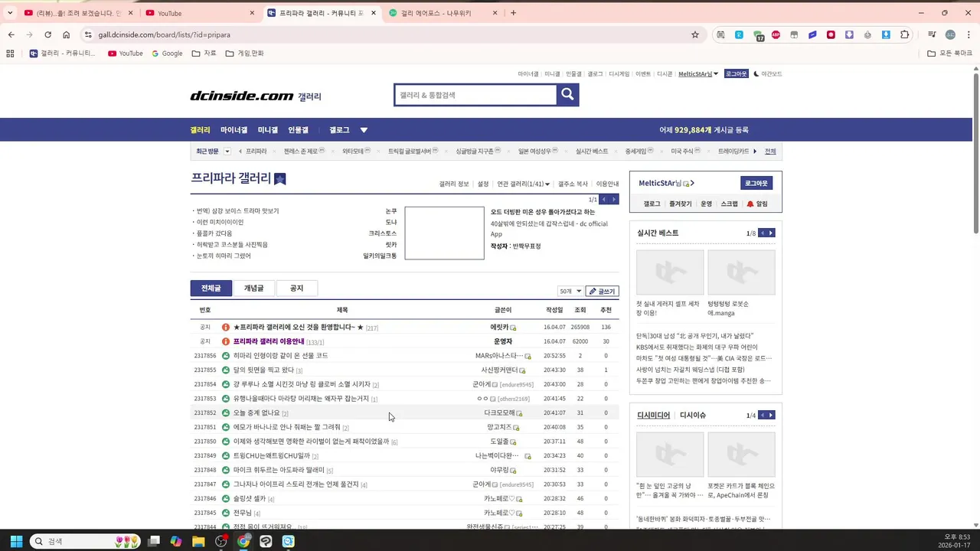The width and height of the screenshot is (980, 551).
Task: Click the Windows taskbar 검색 search box
Action: tap(85, 541)
